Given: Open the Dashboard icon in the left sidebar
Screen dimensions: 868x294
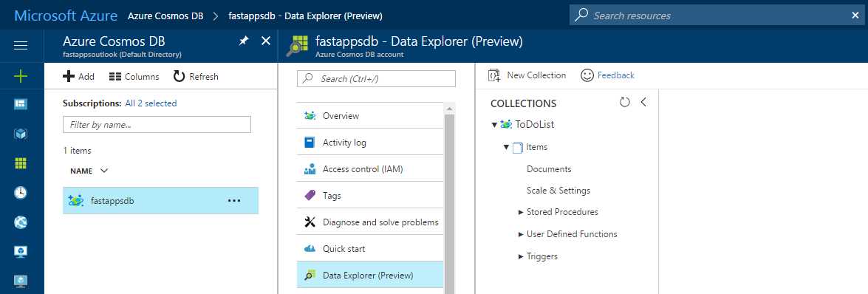Looking at the screenshot, I should coord(21,104).
